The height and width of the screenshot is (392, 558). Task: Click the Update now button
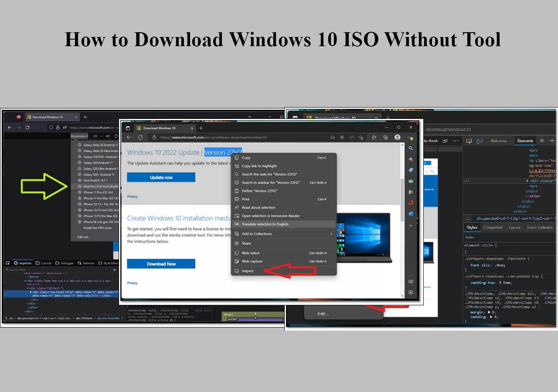click(161, 177)
